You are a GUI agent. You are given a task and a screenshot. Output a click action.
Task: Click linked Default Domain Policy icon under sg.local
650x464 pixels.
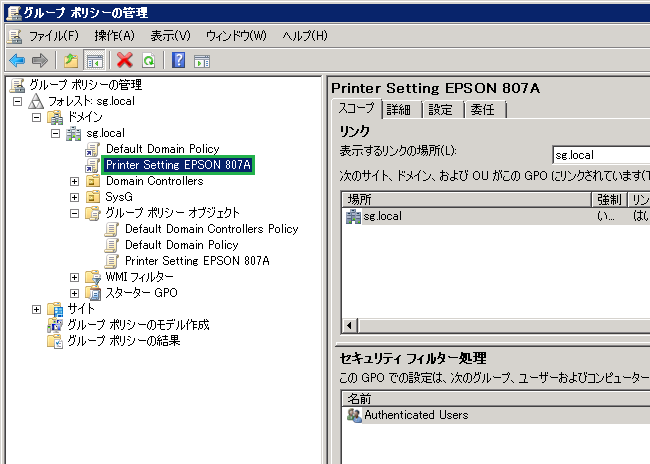tap(92, 149)
